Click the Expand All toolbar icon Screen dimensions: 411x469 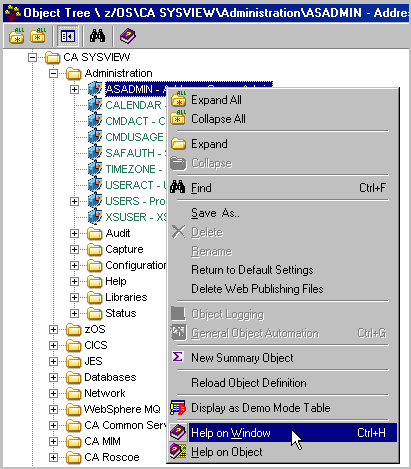17,36
